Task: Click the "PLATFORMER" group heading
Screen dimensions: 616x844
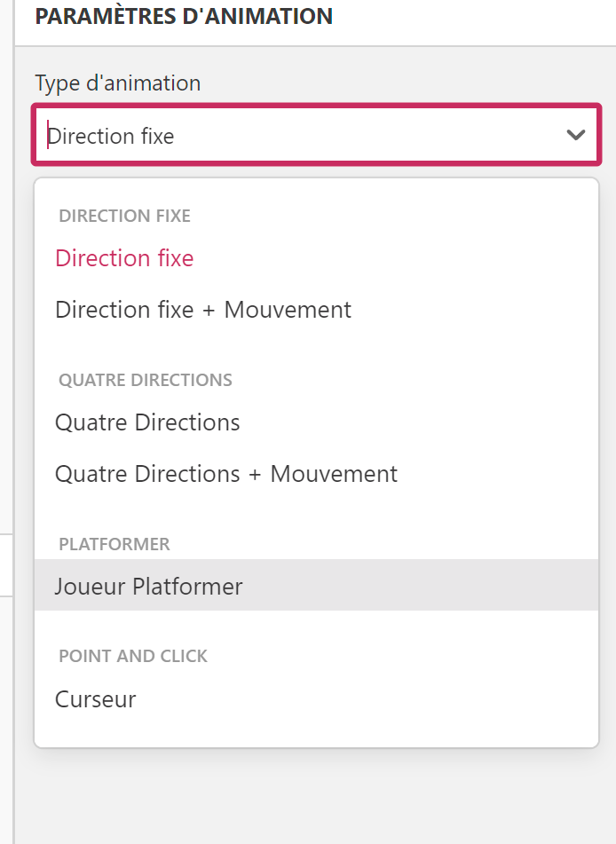Action: (x=115, y=544)
